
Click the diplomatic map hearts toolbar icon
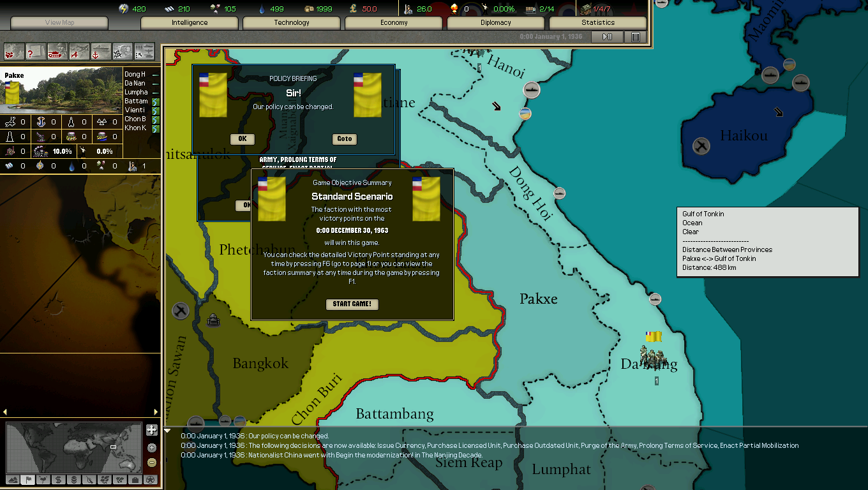point(14,51)
